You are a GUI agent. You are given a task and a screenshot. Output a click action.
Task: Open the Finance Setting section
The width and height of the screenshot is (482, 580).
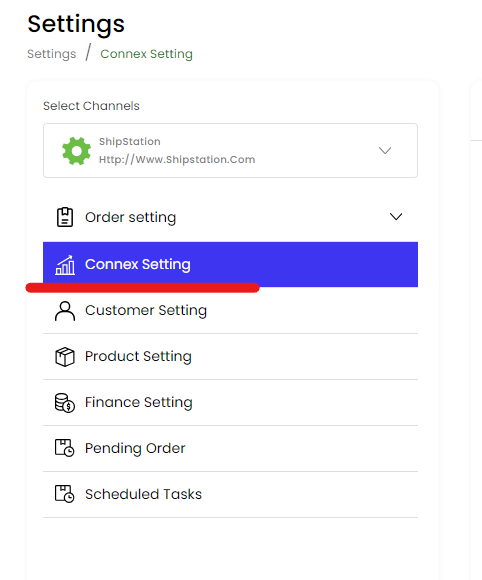tap(230, 402)
